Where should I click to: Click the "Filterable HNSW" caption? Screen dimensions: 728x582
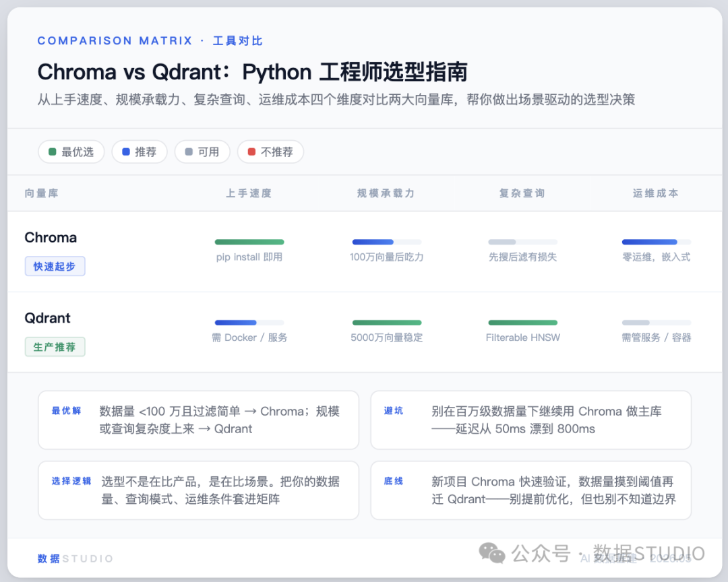523,338
